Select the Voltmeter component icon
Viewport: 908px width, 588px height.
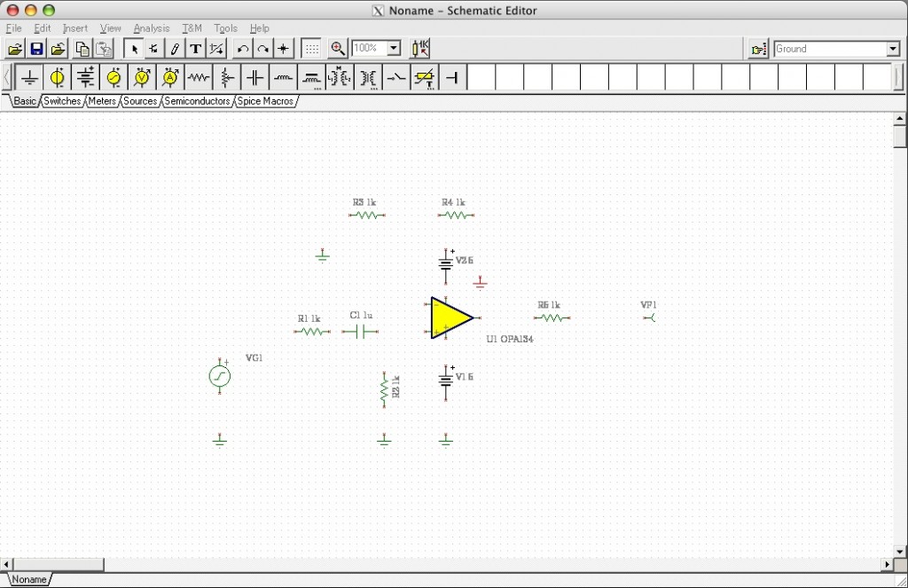142,78
